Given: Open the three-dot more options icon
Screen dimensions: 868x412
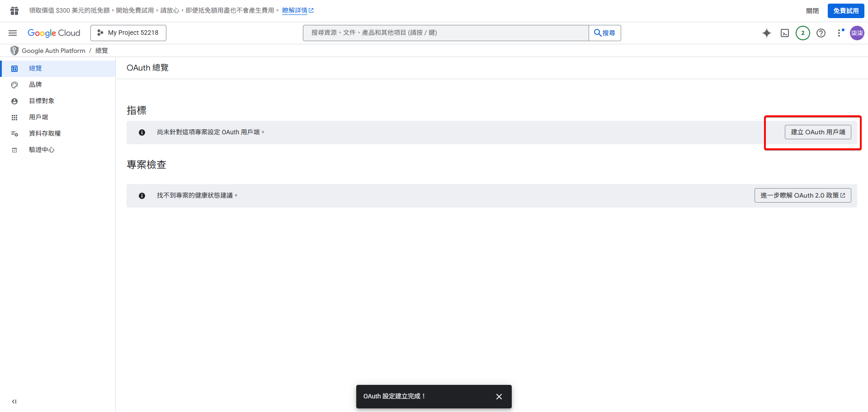Looking at the screenshot, I should [840, 33].
